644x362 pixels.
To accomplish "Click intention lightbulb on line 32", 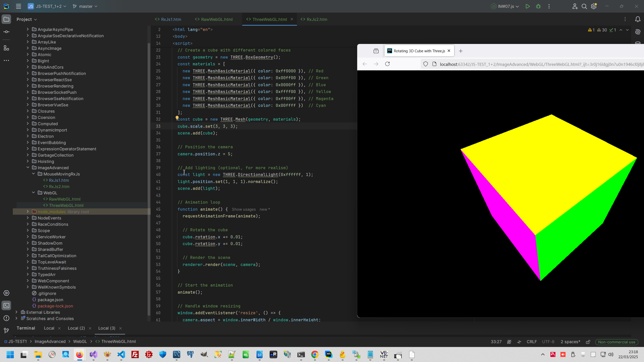I will point(177,118).
